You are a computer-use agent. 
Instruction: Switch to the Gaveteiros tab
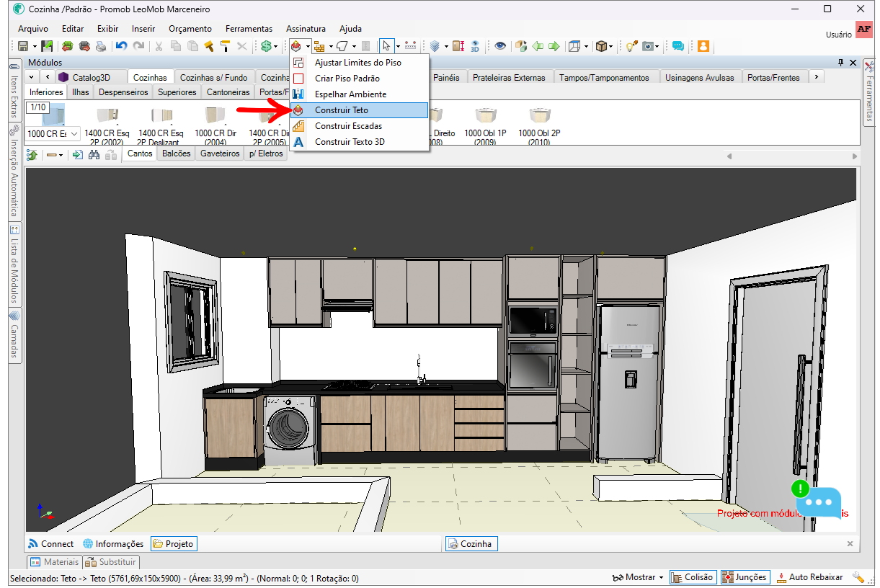click(x=220, y=153)
